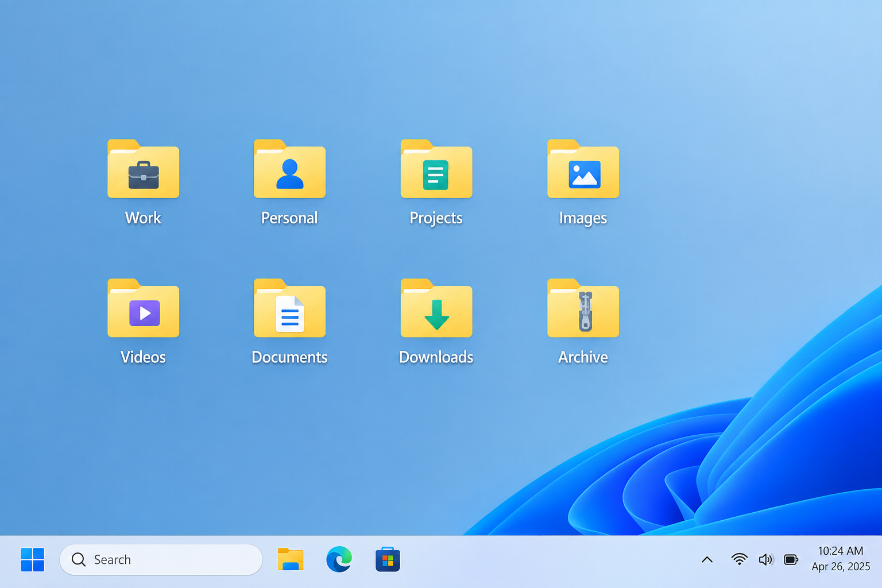Select the Documents folder icon
This screenshot has width=882, height=588.
289,308
